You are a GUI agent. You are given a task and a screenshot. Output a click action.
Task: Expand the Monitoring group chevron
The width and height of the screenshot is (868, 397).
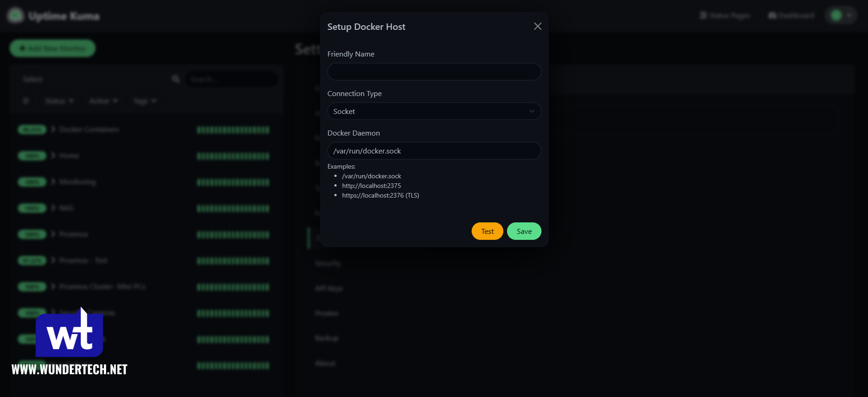[53, 182]
